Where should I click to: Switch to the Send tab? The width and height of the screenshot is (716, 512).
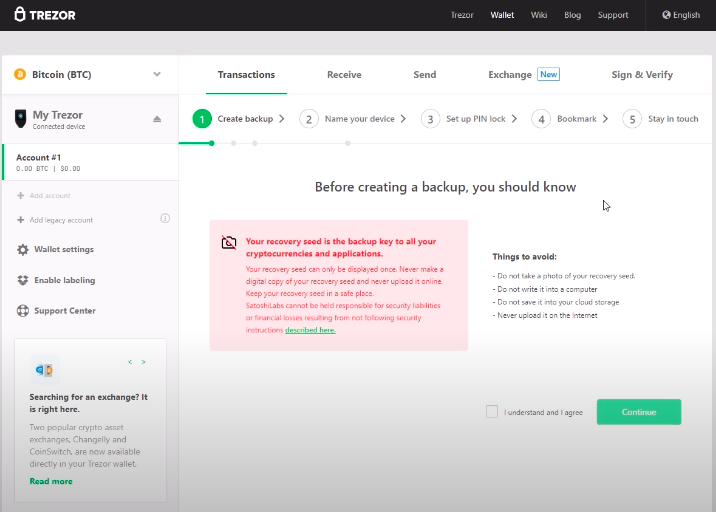(425, 74)
